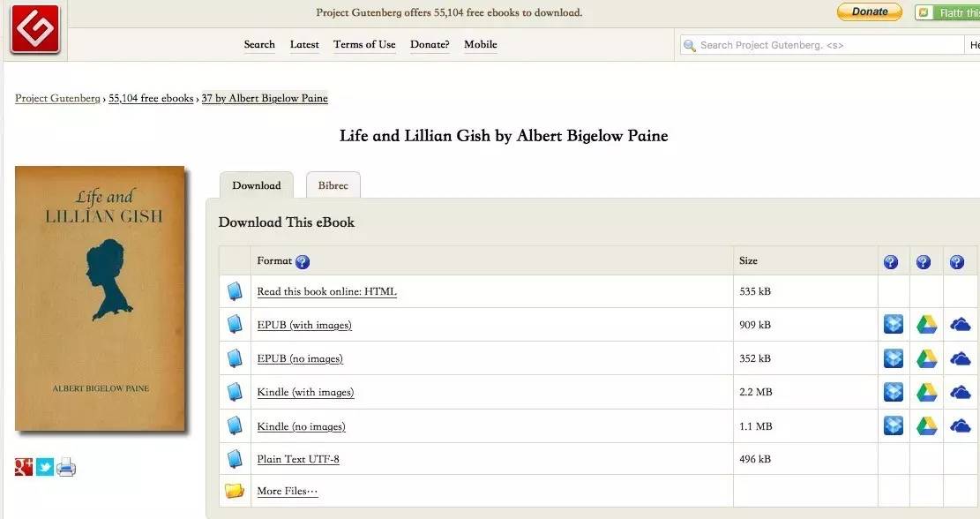980x519 pixels.
Task: Click the Life and Lillian Gish cover
Action: [x=100, y=298]
